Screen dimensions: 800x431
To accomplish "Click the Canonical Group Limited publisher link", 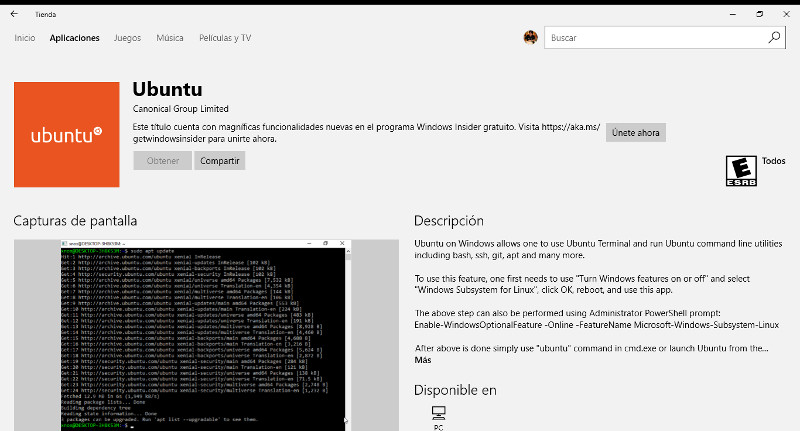I will [181, 108].
